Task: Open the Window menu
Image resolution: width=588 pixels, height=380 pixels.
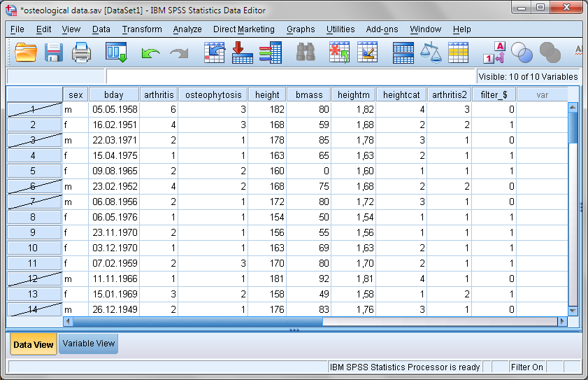Action: pos(426,29)
